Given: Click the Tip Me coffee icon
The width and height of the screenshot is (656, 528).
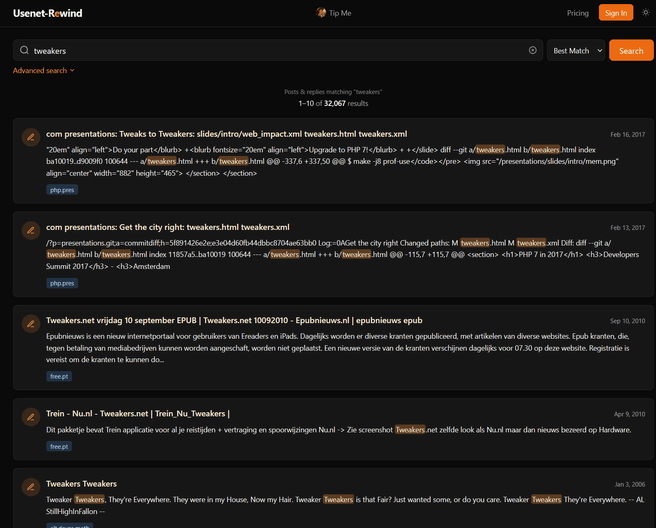Looking at the screenshot, I should [x=321, y=13].
